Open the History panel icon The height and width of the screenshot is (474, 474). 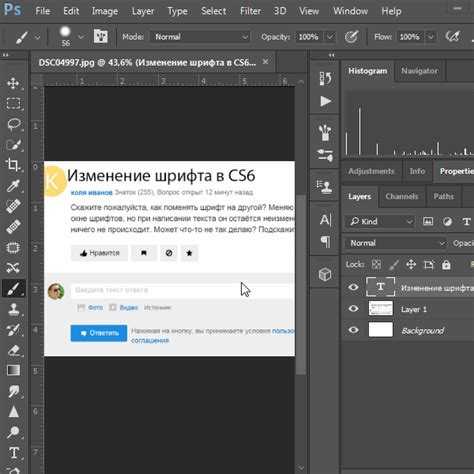[x=325, y=79]
